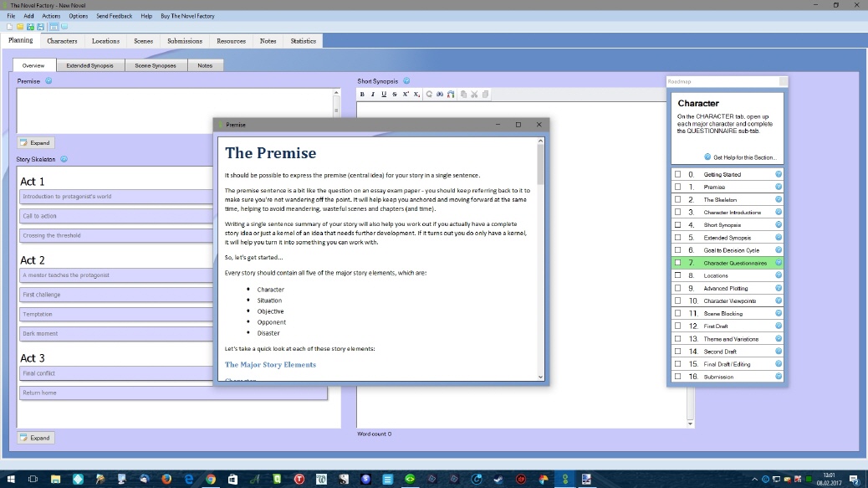Screen dimensions: 868x488
Task: Click the binoculars Find icon
Action: pyautogui.click(x=440, y=94)
